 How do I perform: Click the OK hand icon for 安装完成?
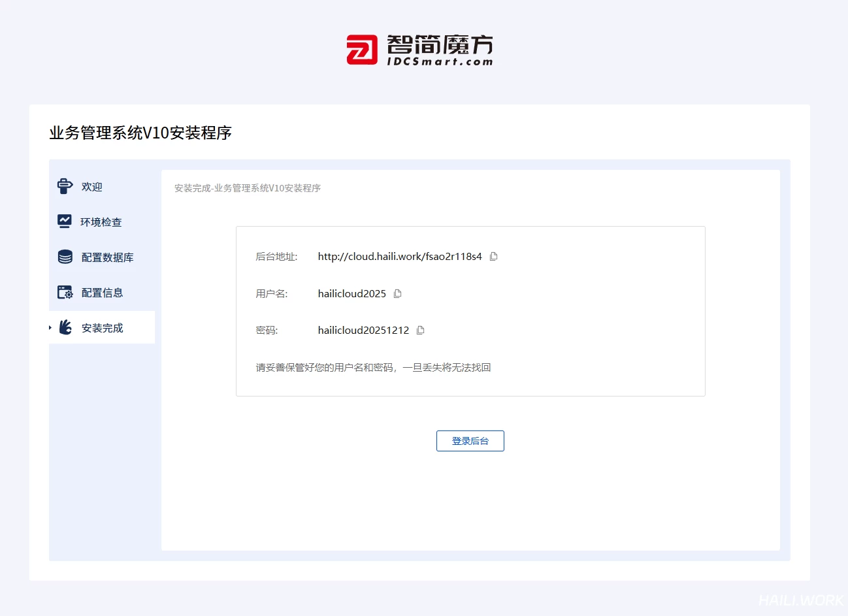[65, 327]
